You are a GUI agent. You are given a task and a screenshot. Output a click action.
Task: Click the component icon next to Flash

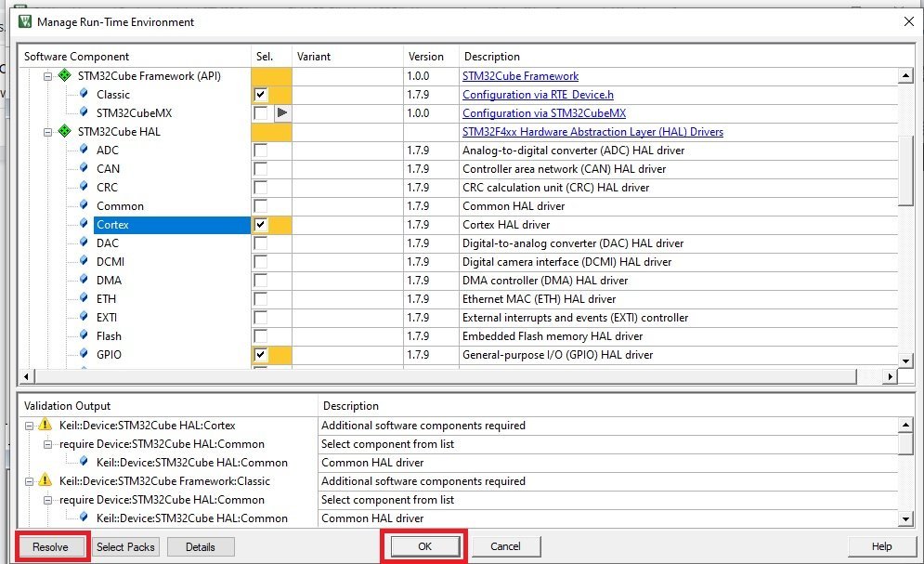tap(84, 334)
